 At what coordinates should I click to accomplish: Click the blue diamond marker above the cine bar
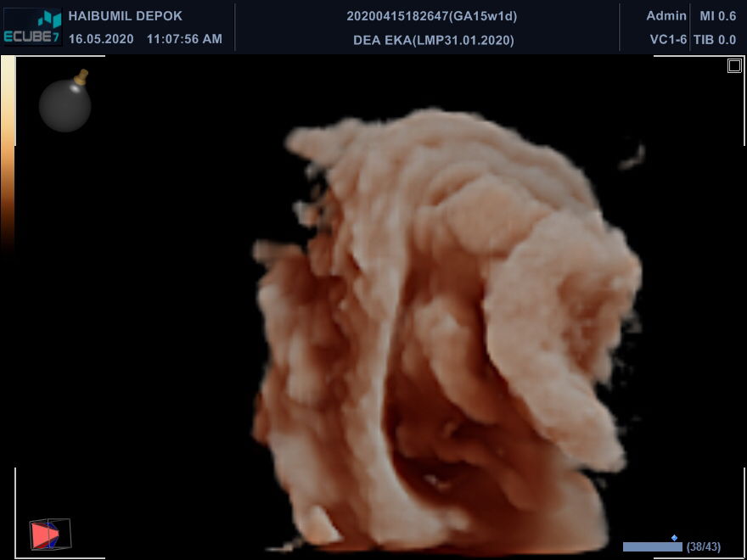pos(674,537)
